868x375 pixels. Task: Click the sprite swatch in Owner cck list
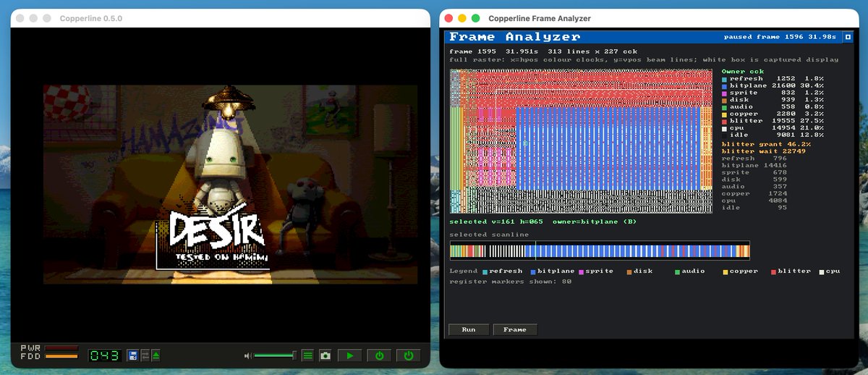click(x=724, y=93)
